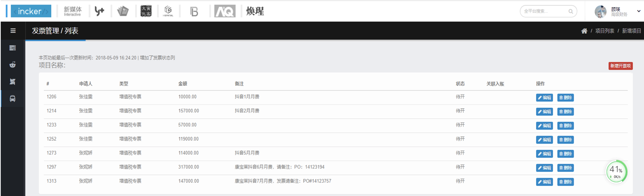Screen dimensions: 644x196
Task: Select the amount 157000.00
Action: click(188, 111)
